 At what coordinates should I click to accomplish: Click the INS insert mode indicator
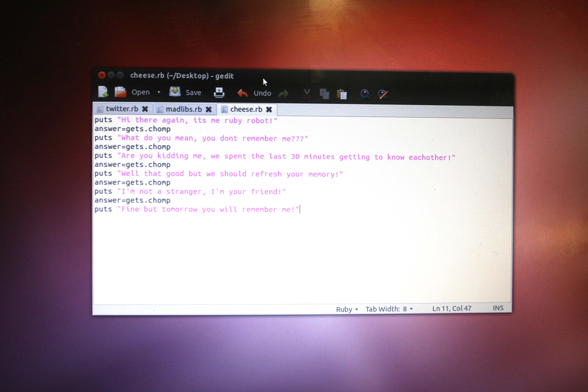pyautogui.click(x=498, y=308)
